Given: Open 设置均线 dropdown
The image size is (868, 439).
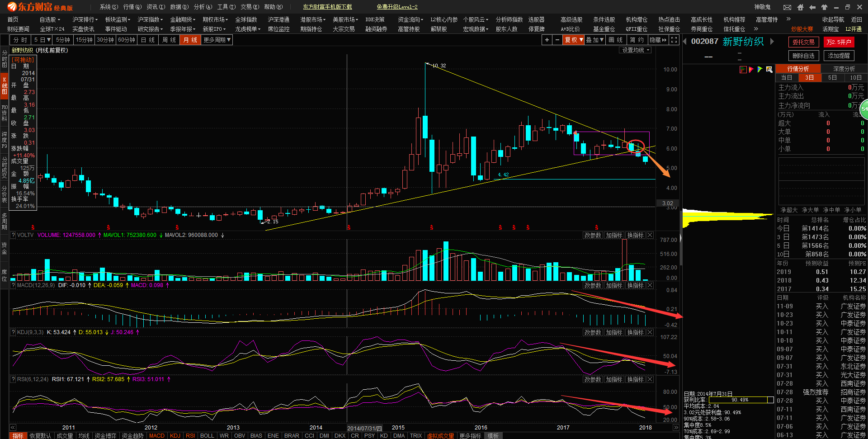Looking at the screenshot, I should (x=635, y=50).
